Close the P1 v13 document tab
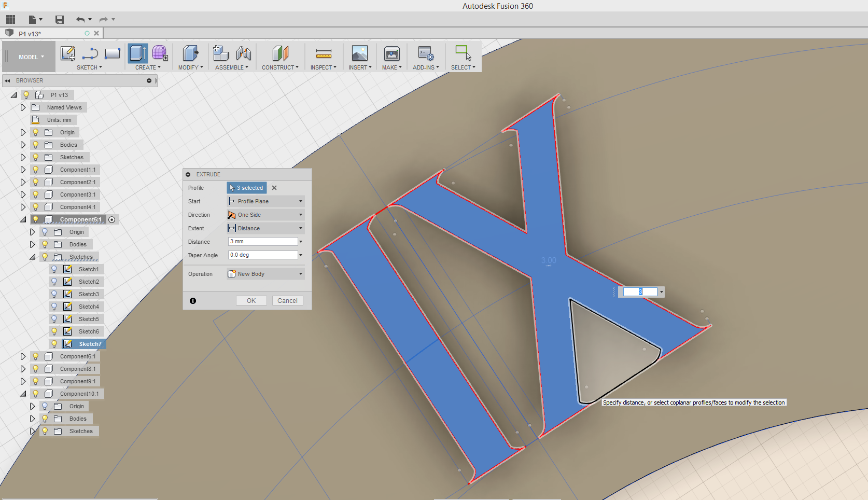868x500 pixels. 96,33
